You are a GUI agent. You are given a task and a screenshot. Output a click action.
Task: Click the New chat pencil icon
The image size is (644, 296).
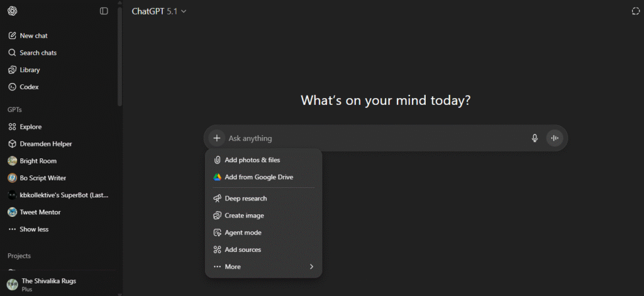[x=12, y=36]
